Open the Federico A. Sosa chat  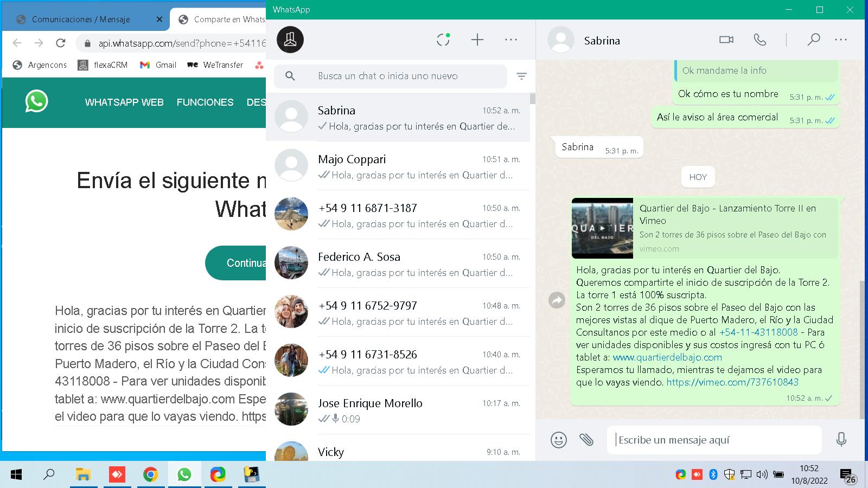[398, 264]
